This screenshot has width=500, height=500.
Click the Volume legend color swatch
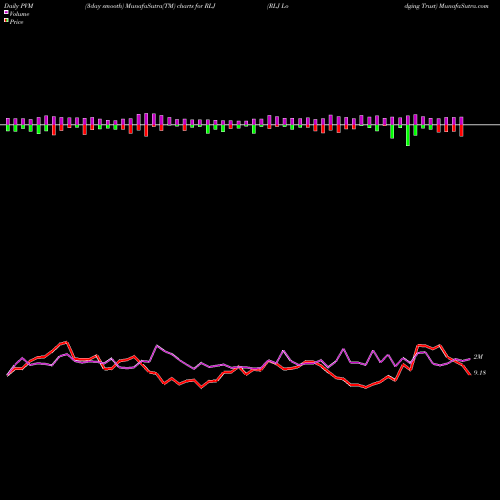coord(6,13)
